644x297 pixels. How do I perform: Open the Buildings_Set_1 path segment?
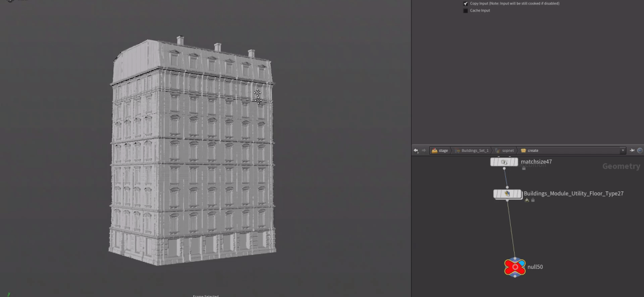pos(473,151)
